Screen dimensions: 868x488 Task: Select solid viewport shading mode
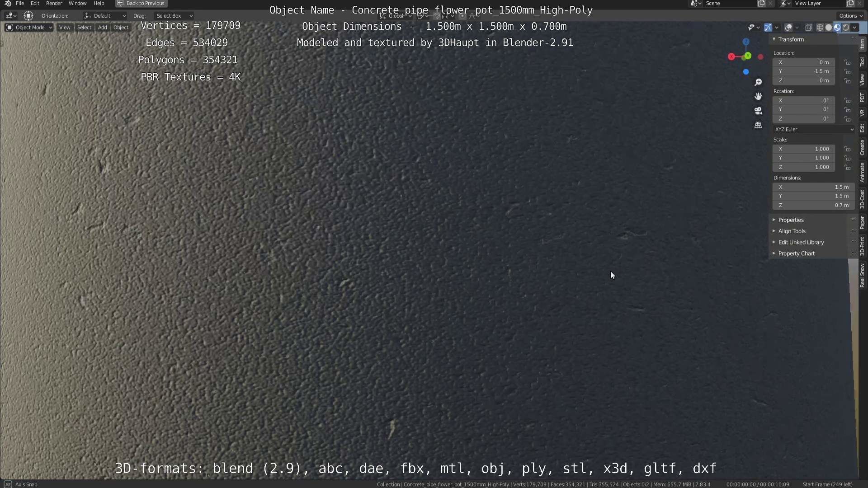pyautogui.click(x=828, y=28)
